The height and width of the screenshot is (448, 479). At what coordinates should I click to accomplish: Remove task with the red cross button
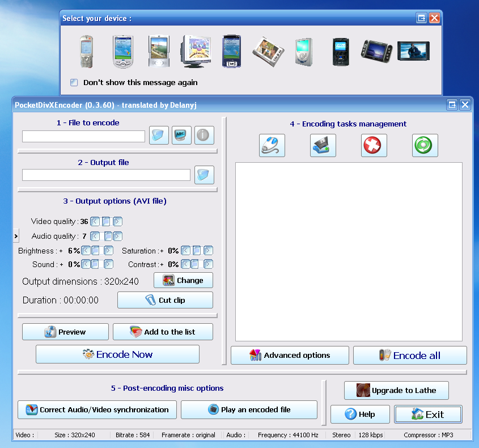click(x=374, y=146)
